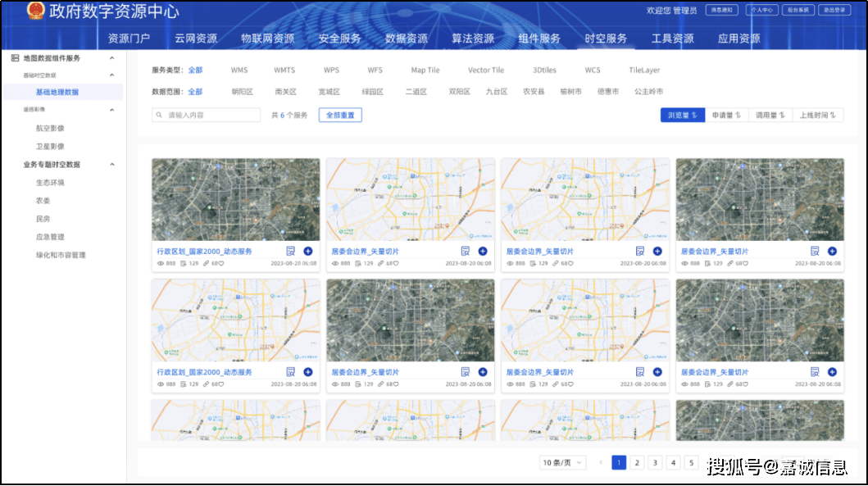868x486 pixels.
Task: Filter service type by Vector Tile
Action: [486, 70]
